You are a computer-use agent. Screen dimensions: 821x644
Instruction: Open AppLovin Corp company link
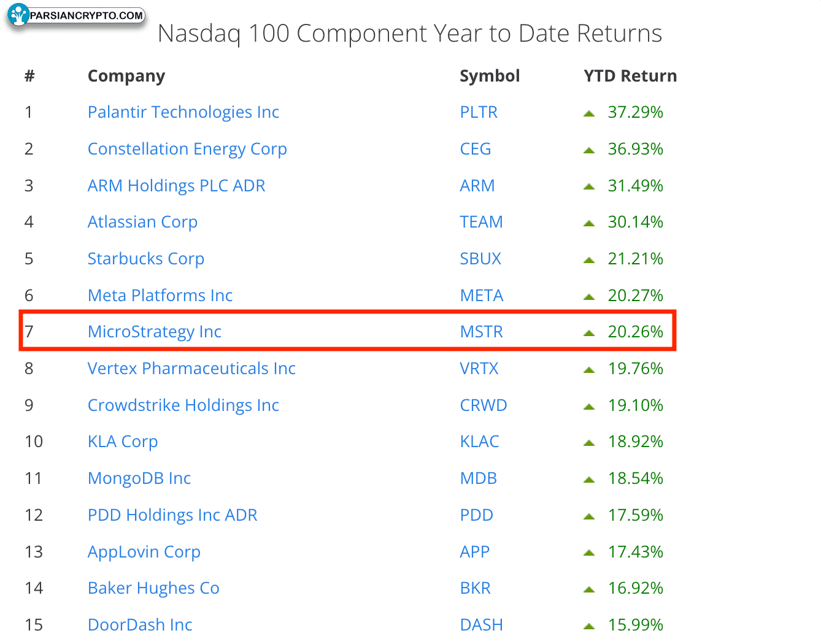[144, 552]
